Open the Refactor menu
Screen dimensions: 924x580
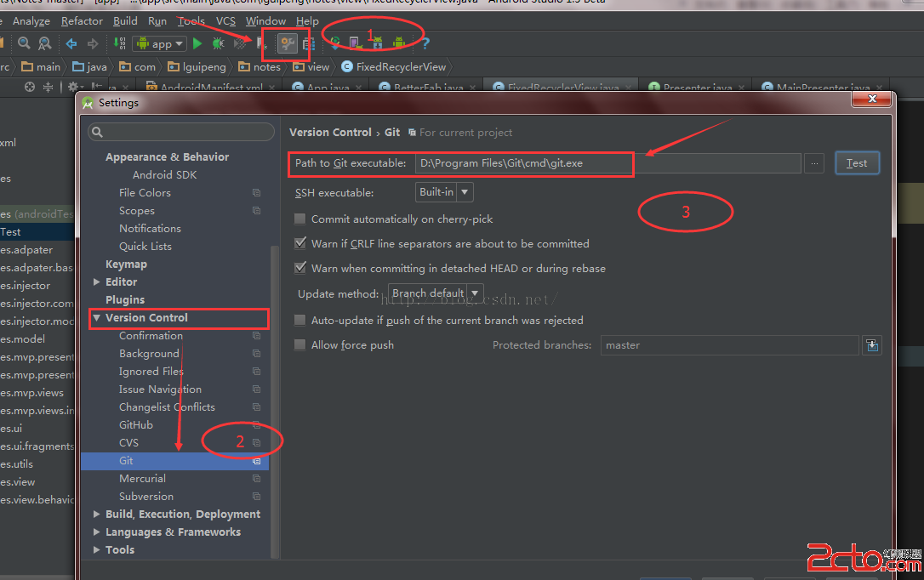pyautogui.click(x=82, y=21)
